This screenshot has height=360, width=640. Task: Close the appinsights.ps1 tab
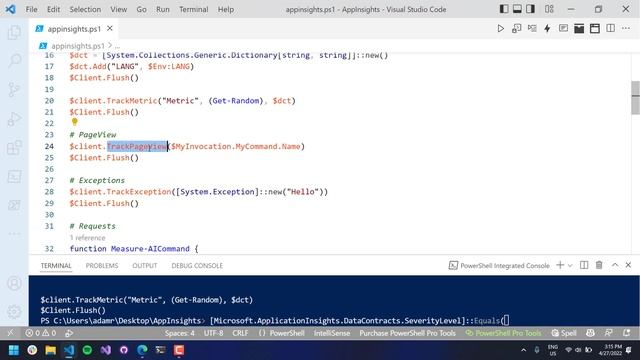110,29
